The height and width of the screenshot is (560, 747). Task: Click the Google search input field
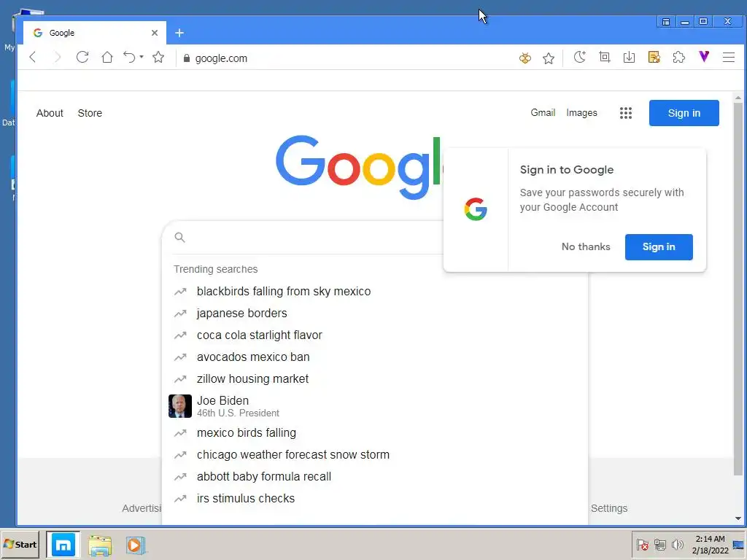(314, 237)
